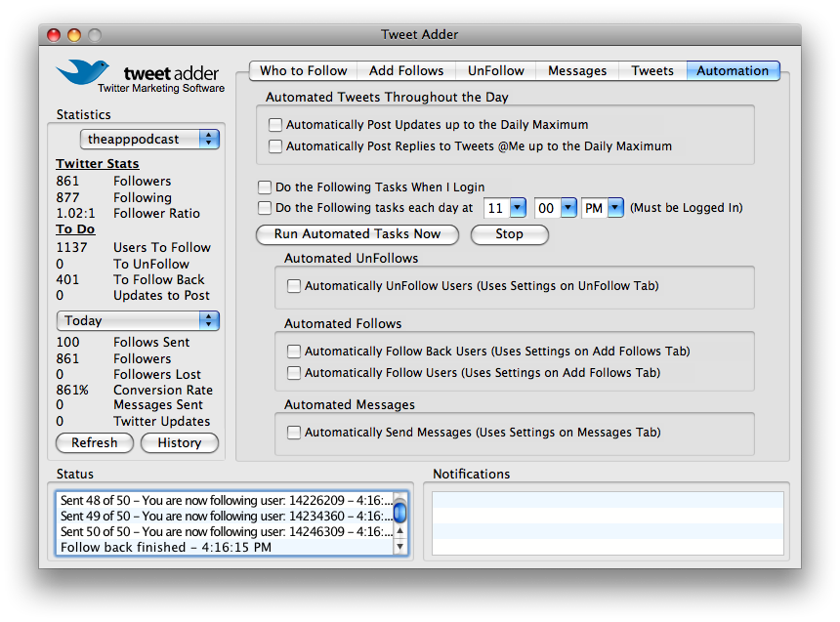Click the Status log scroll down arrow
Viewport: 840px width, 622px height.
tap(399, 547)
